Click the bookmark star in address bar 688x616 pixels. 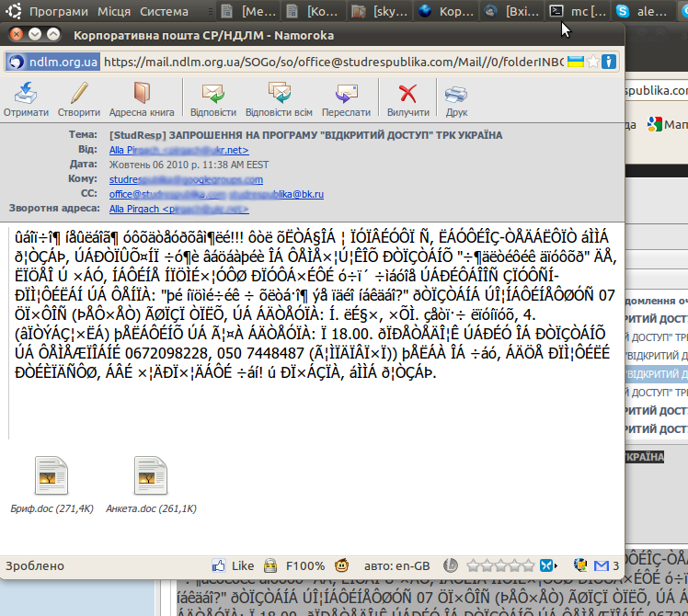593,62
